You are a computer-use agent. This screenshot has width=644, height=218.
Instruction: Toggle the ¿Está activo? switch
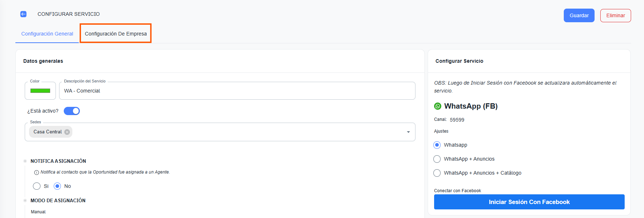point(72,111)
